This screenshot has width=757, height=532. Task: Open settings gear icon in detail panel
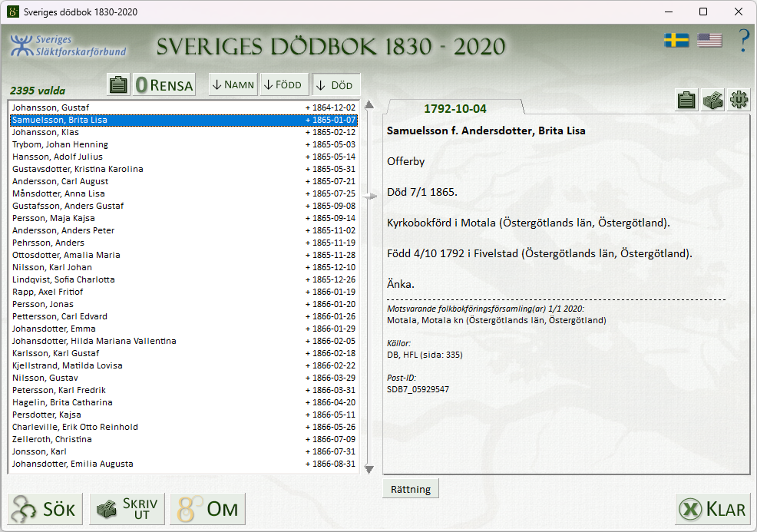click(x=739, y=101)
